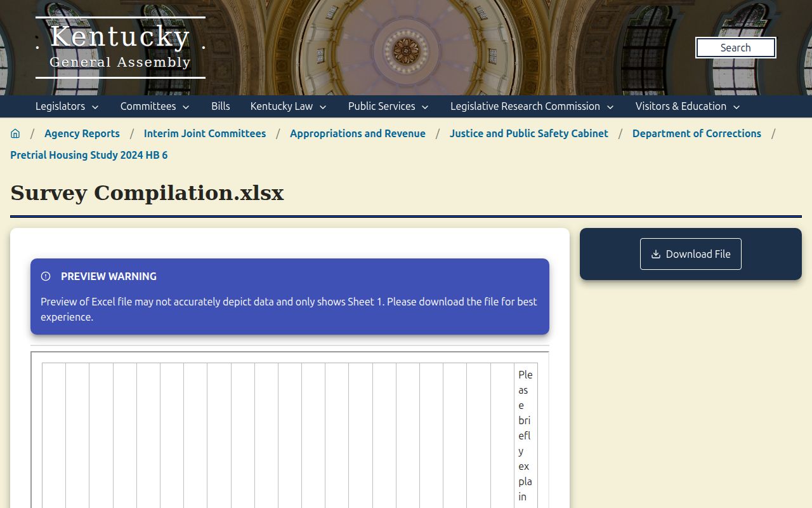Expand the Committees menu chevron

tap(186, 107)
